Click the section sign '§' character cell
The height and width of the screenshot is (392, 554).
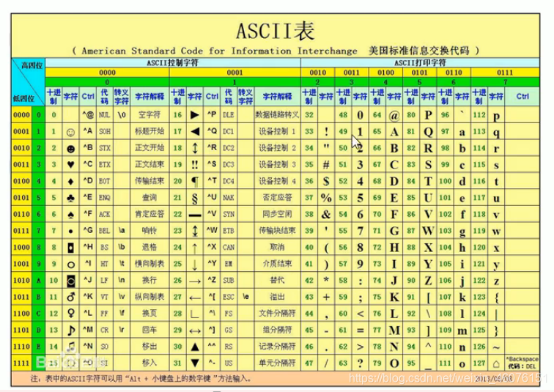tap(195, 198)
